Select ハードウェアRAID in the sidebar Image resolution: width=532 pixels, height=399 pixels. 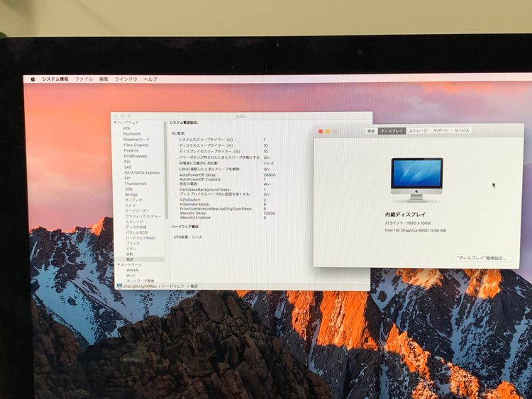[x=141, y=238]
